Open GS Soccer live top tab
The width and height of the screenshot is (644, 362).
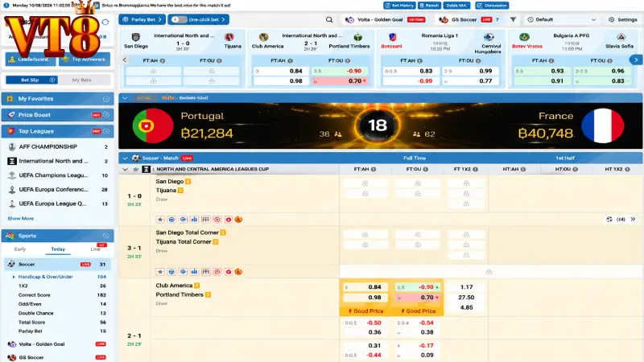(x=469, y=19)
